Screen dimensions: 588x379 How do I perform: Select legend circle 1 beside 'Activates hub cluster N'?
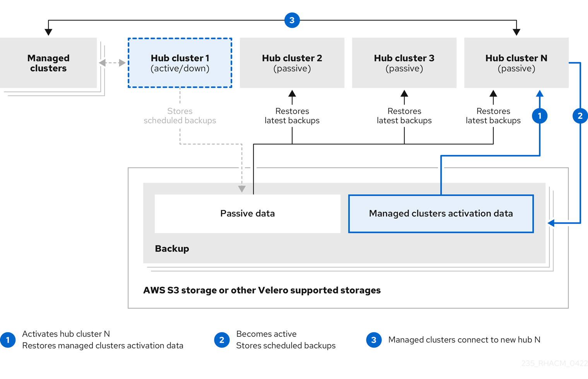click(x=8, y=340)
